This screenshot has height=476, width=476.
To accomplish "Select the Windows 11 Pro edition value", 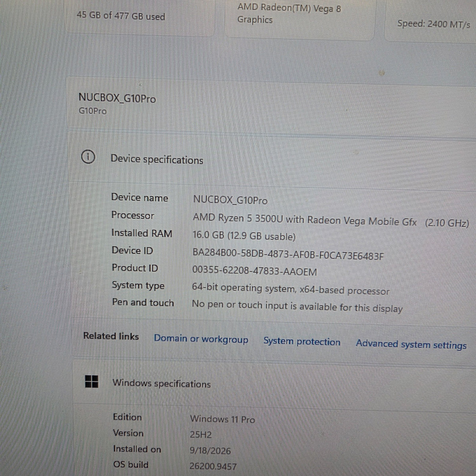I will tap(222, 419).
